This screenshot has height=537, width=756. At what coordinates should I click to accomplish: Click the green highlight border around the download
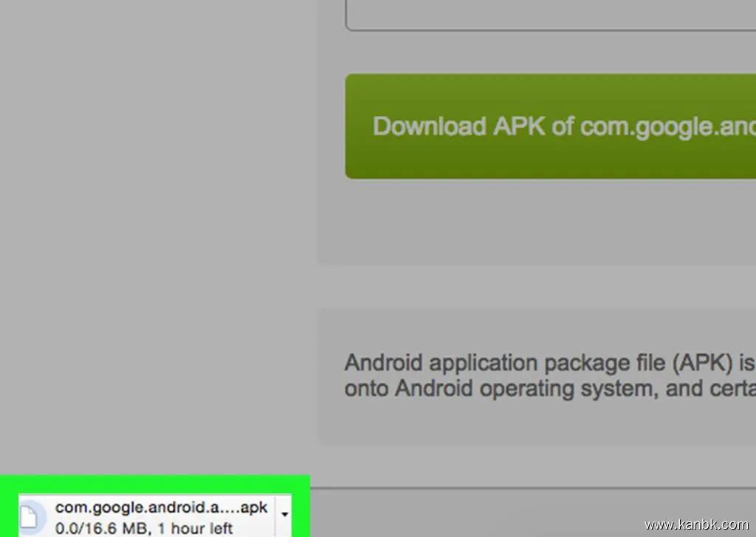tap(155, 485)
